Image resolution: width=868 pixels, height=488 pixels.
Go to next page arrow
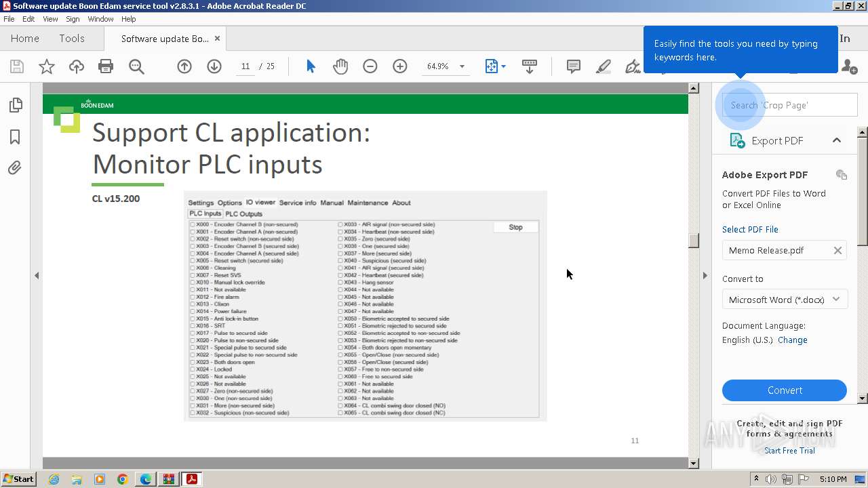click(214, 66)
